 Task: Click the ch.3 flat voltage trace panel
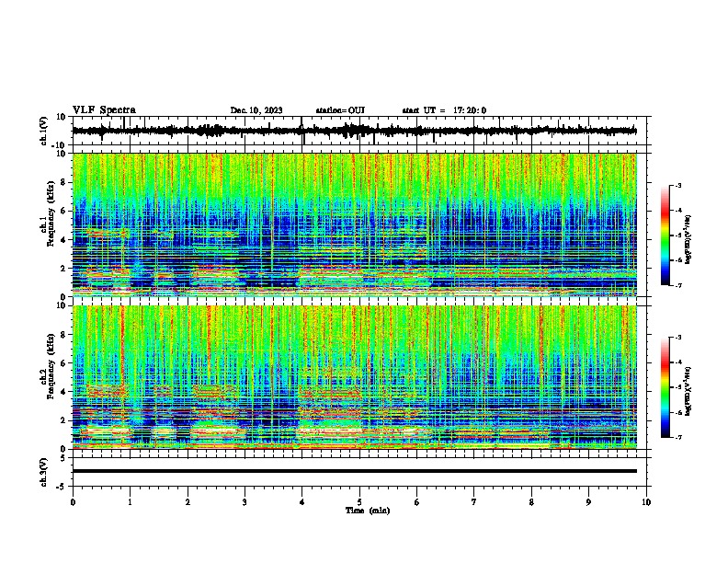click(359, 472)
